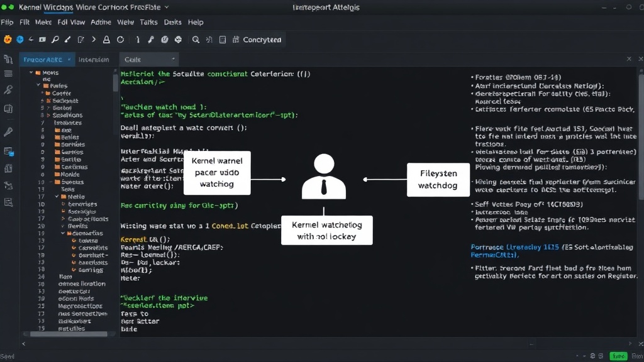The height and width of the screenshot is (362, 644).
Task: Click the left sidebar icon with the blue badge
Action: tap(9, 151)
